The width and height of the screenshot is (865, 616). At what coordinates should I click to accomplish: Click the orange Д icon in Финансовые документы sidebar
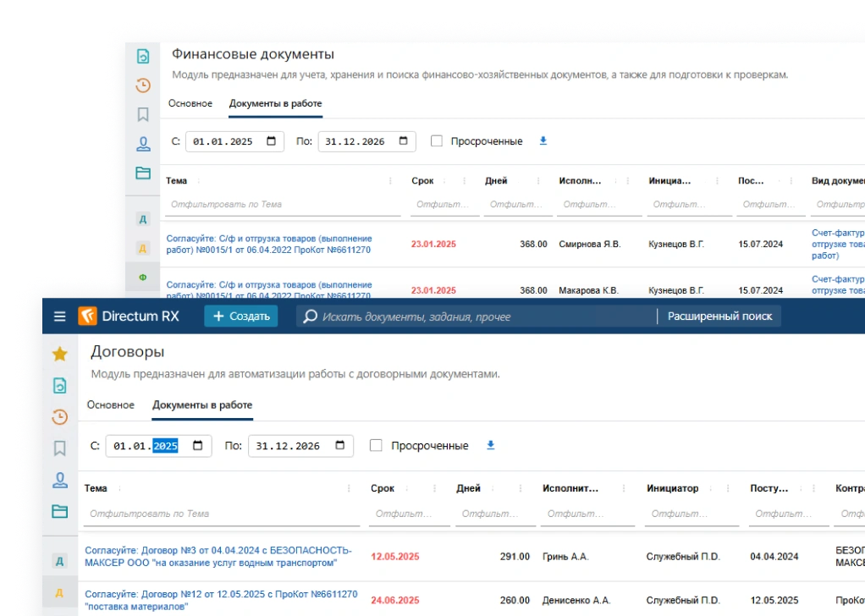tap(143, 249)
